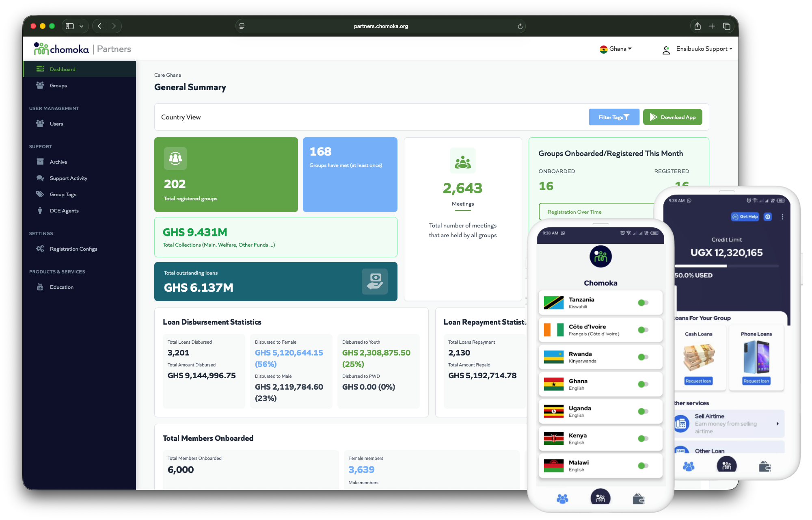Open the Dashboard sidebar icon

40,69
